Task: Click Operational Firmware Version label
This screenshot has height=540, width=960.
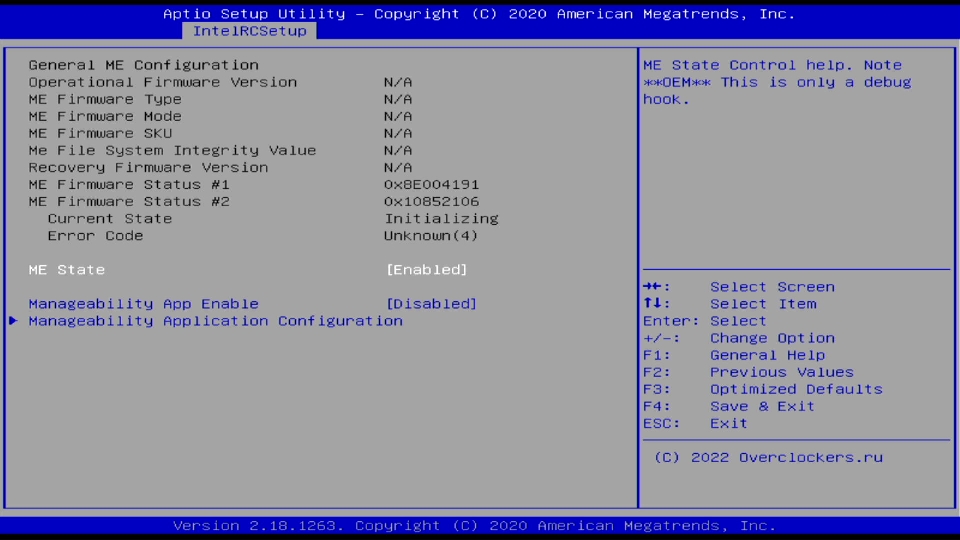Action: 162,82
